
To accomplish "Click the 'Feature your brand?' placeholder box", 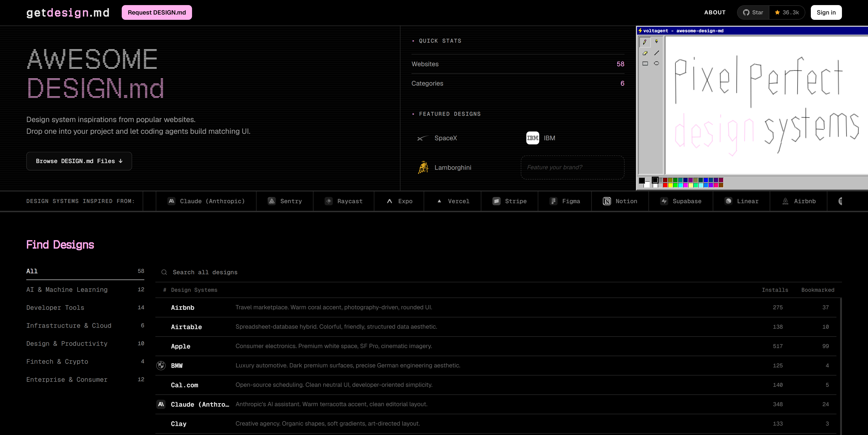I will click(x=572, y=167).
